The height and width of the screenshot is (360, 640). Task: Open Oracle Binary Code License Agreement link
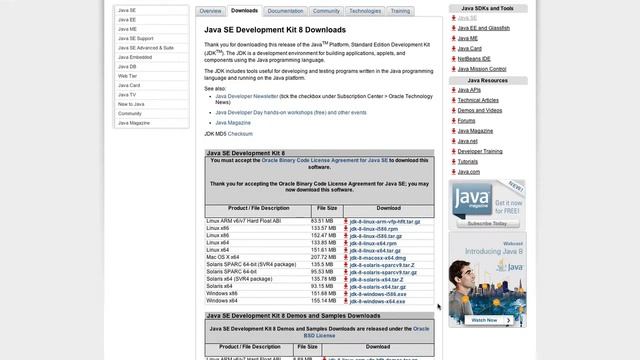[324, 160]
